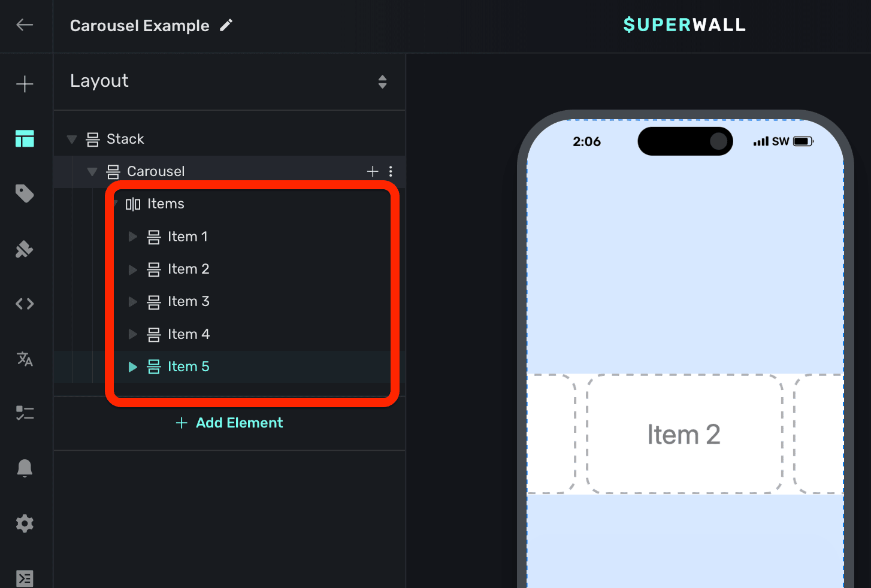The image size is (871, 588).
Task: Click plus button on Carousel row
Action: point(373,172)
